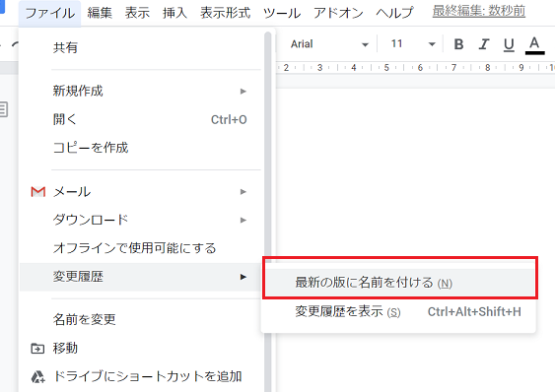Open the font size 11 dropdown
Image resolution: width=555 pixels, height=392 pixels.
tap(412, 44)
